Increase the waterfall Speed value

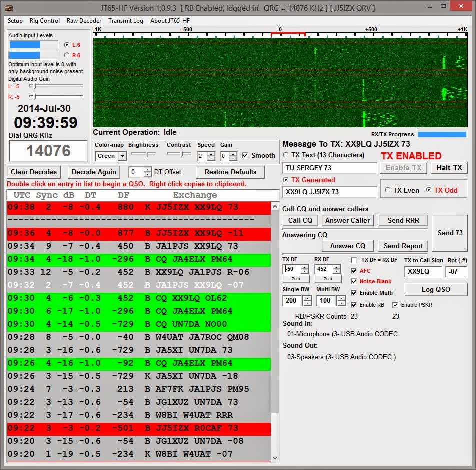point(211,154)
